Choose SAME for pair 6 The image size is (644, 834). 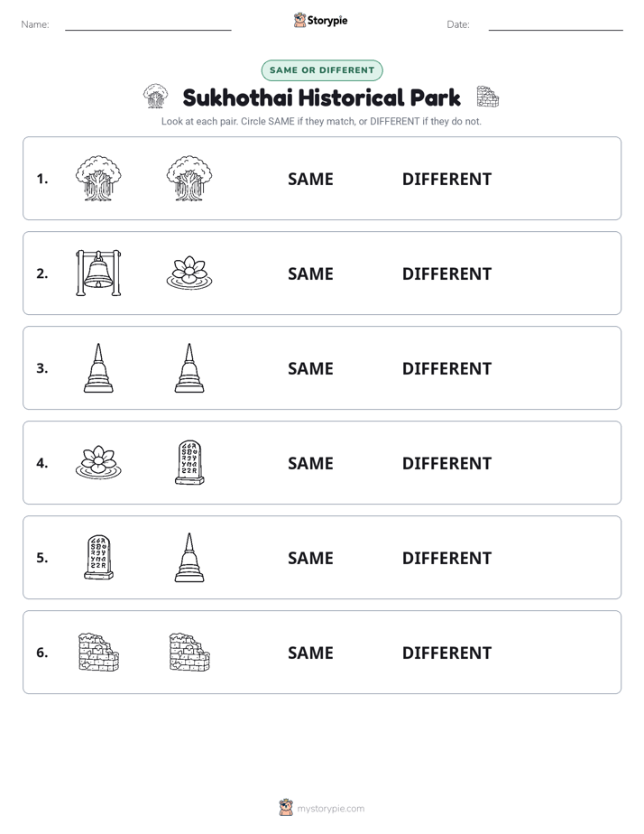[x=310, y=652]
